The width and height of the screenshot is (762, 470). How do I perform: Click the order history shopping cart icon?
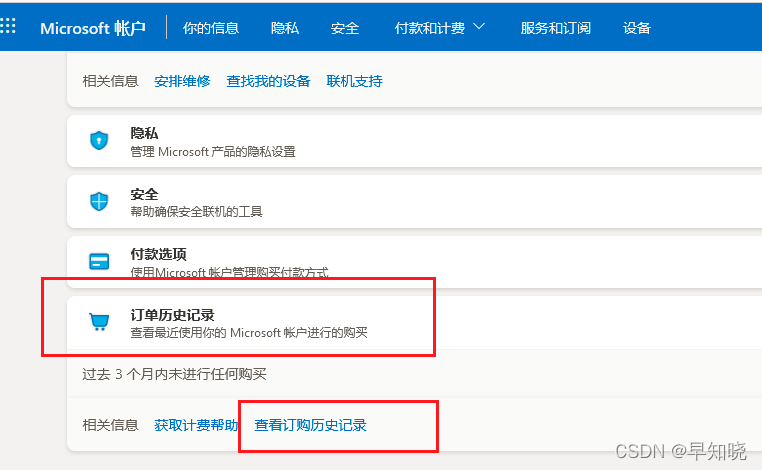tap(99, 321)
